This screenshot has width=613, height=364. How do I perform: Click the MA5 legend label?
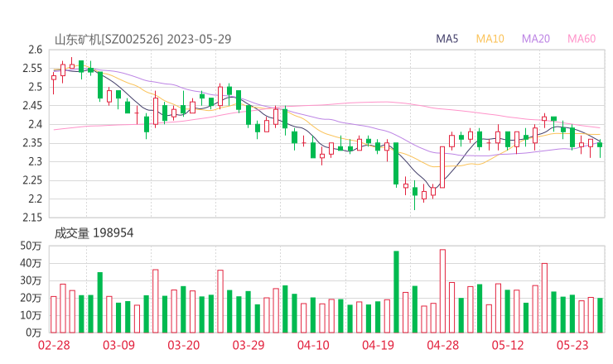point(446,39)
